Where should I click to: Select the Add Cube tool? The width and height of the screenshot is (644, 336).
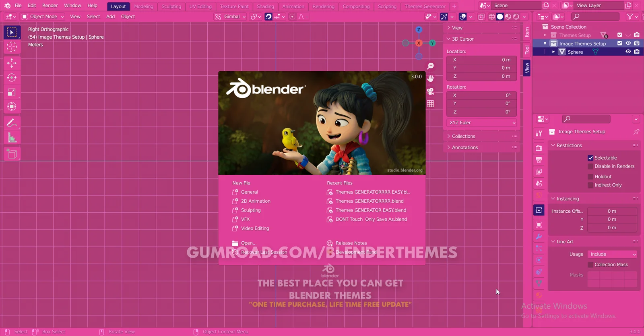click(x=12, y=154)
